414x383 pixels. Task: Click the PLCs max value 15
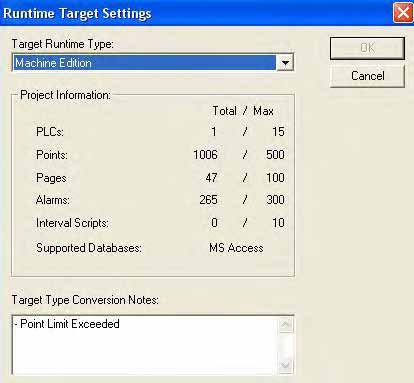point(278,132)
